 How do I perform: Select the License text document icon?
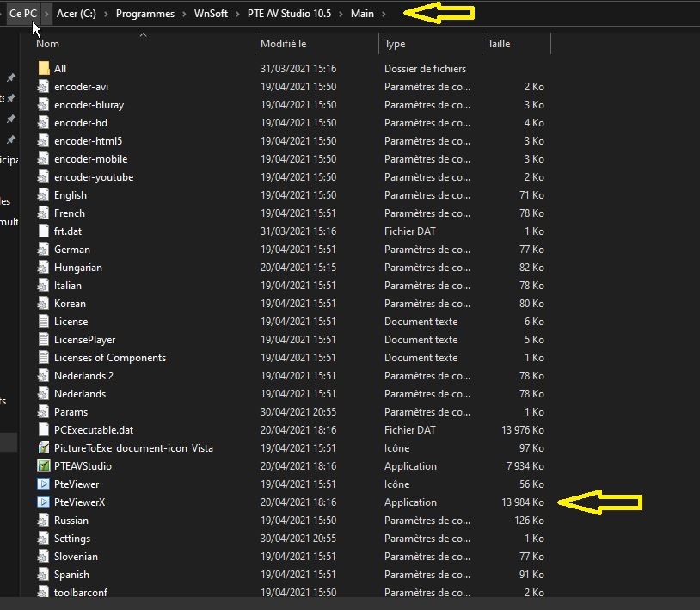(43, 322)
